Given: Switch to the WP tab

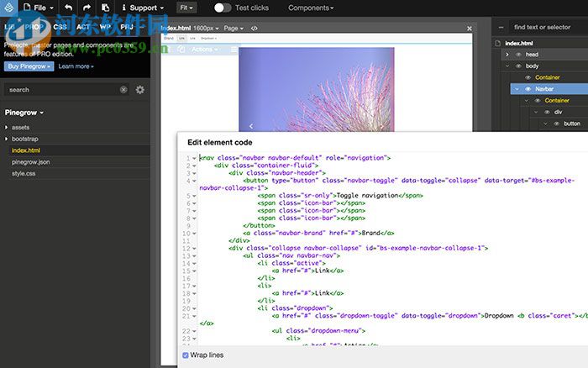Looking at the screenshot, I should pyautogui.click(x=105, y=27).
